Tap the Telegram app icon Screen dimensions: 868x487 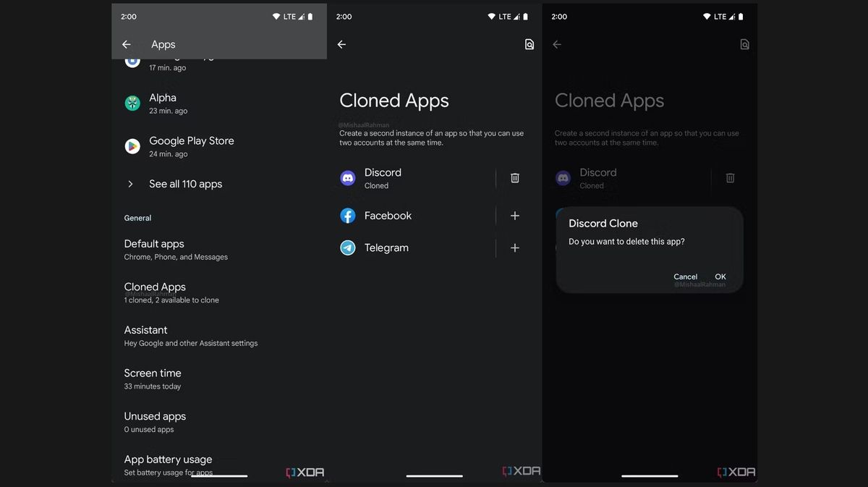(x=348, y=247)
